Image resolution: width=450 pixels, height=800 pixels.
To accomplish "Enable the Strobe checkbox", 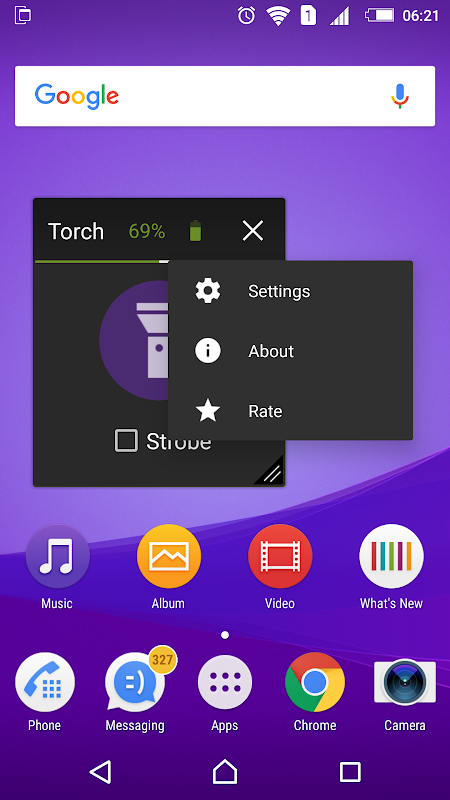I will tap(126, 440).
